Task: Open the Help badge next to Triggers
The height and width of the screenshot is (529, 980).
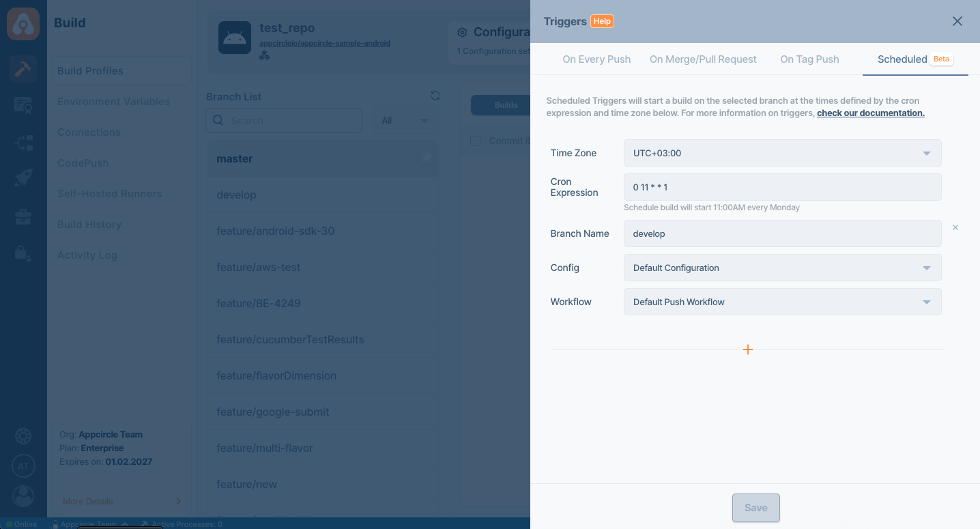Action: [602, 21]
